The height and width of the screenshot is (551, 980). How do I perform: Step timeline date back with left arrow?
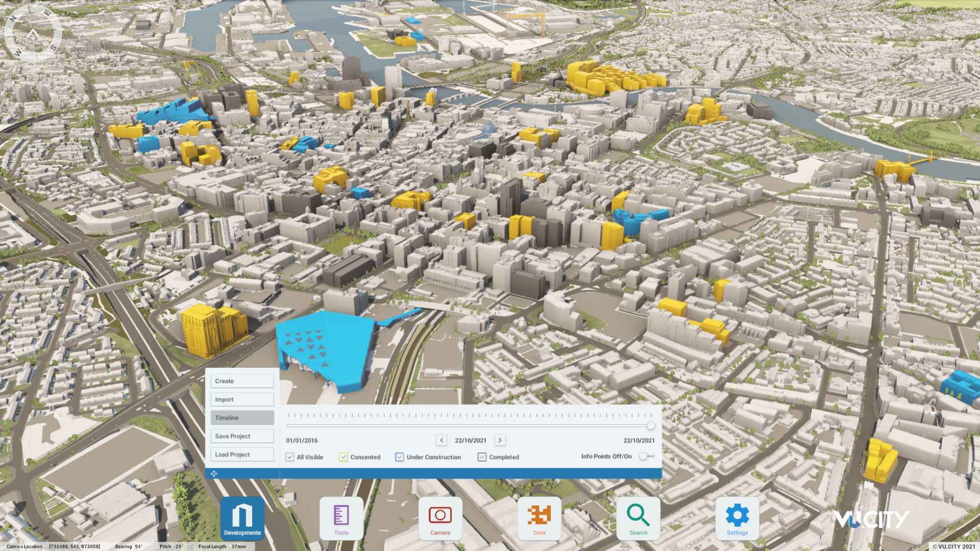pos(442,440)
